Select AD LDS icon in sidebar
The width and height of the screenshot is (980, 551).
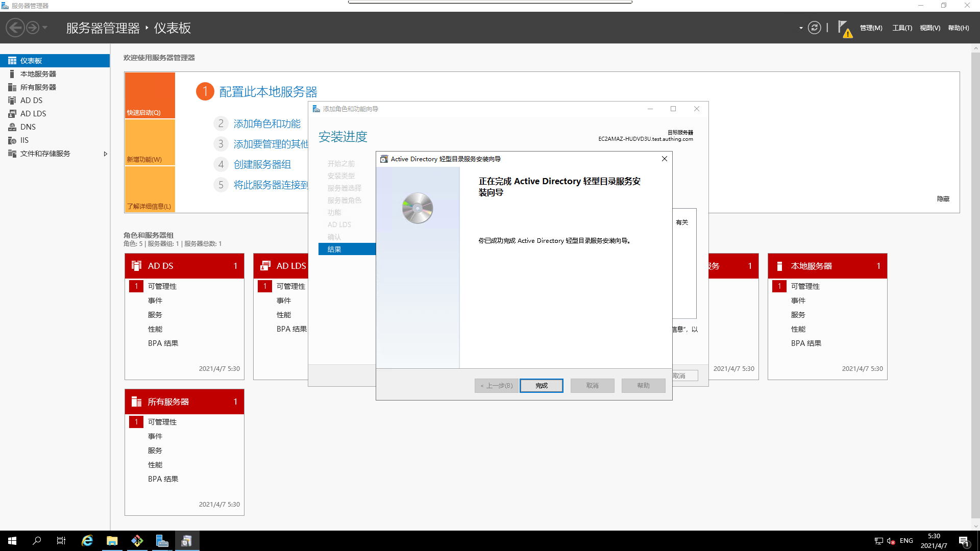(12, 114)
